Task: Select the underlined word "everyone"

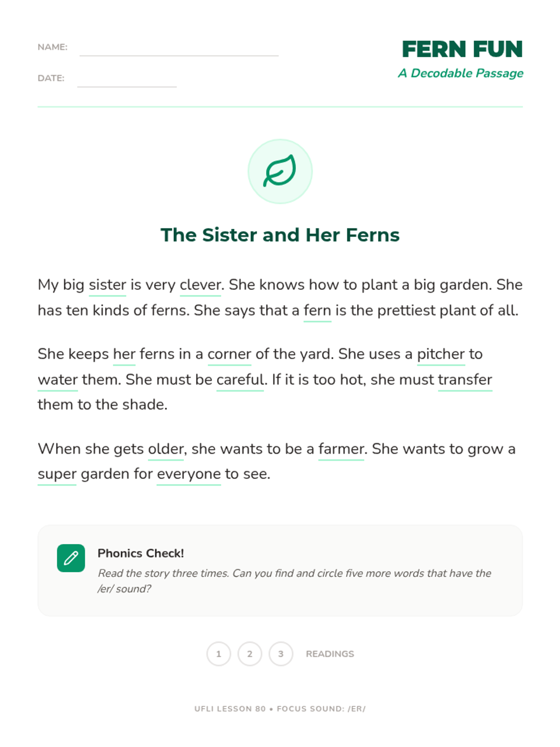Action: coord(189,474)
